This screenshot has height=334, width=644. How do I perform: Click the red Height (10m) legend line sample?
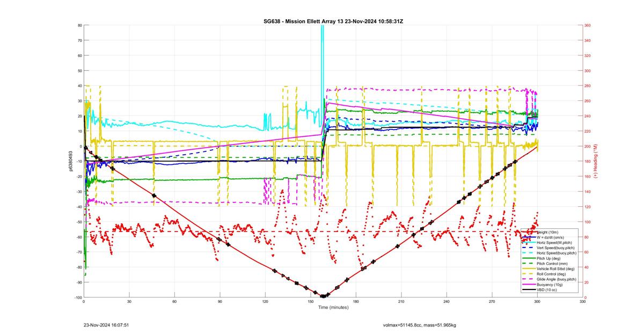(529, 232)
